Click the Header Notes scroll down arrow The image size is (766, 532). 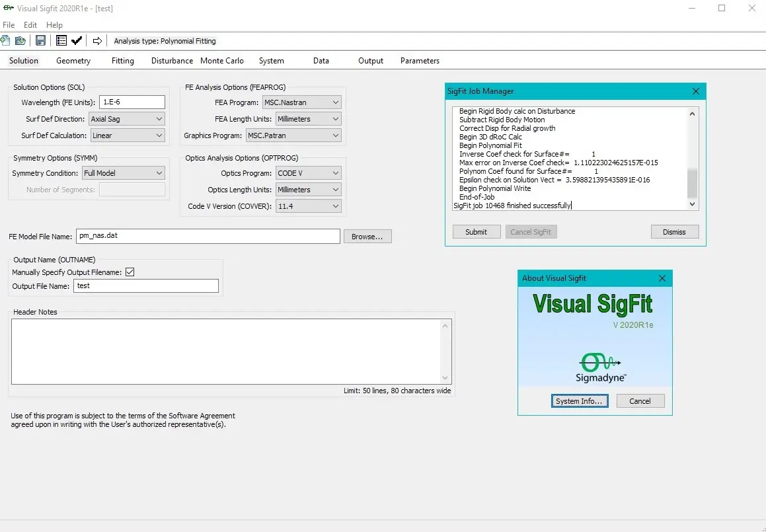click(x=445, y=377)
